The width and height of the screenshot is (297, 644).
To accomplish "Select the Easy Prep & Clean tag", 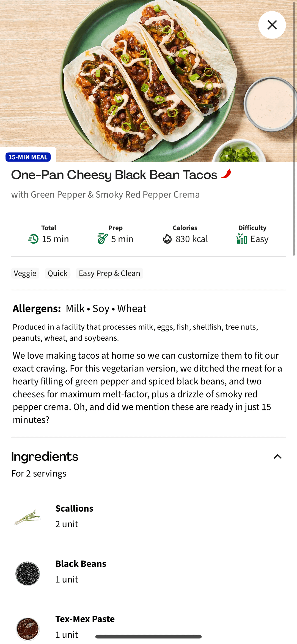I will pos(109,273).
